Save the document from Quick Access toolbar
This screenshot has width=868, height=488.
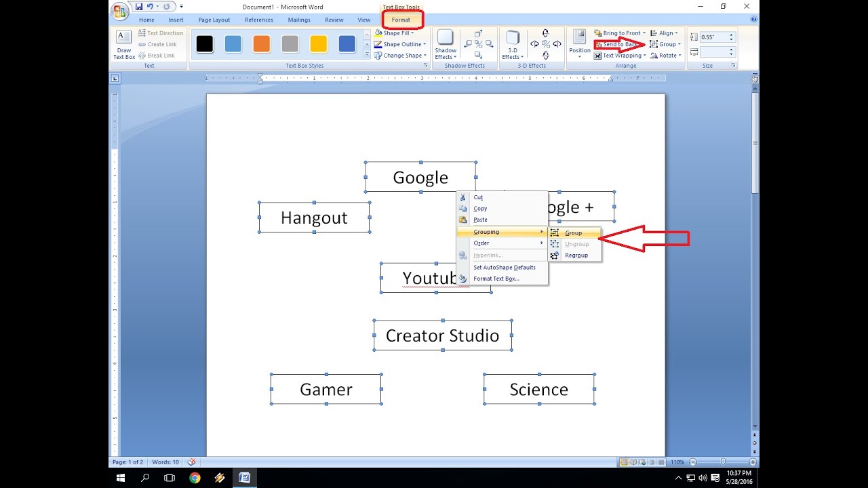(x=139, y=7)
